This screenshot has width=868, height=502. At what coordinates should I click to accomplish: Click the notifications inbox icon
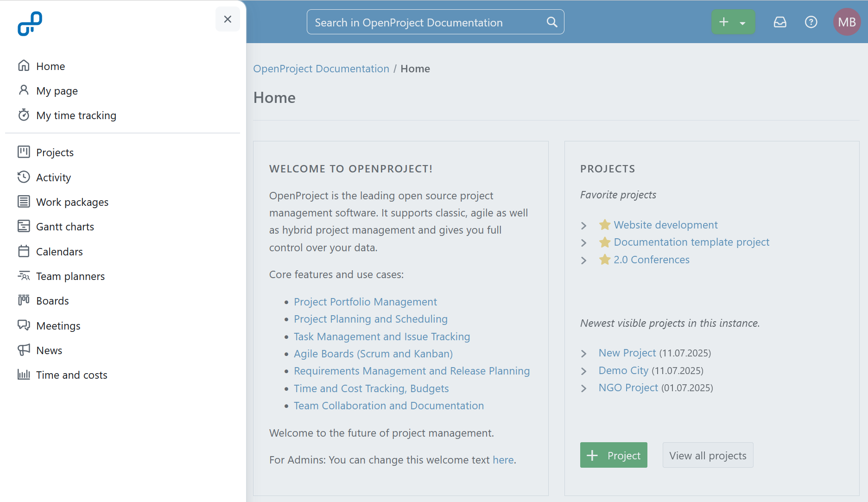click(x=780, y=22)
